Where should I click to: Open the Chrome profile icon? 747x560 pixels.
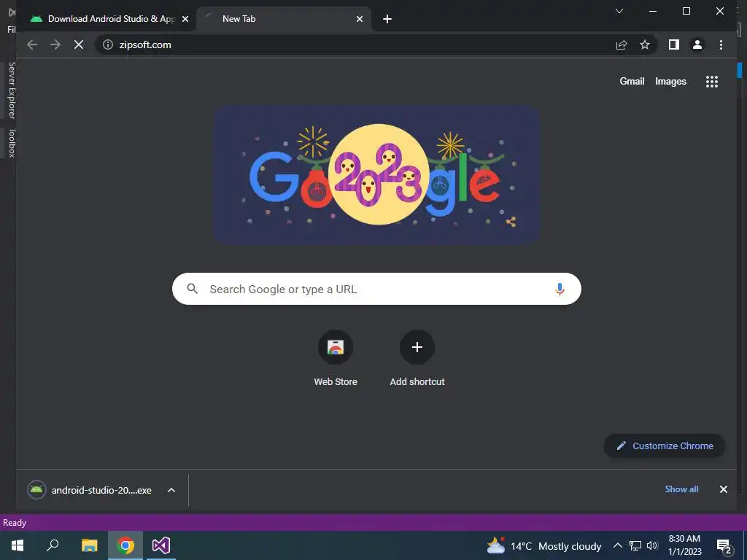(x=697, y=44)
